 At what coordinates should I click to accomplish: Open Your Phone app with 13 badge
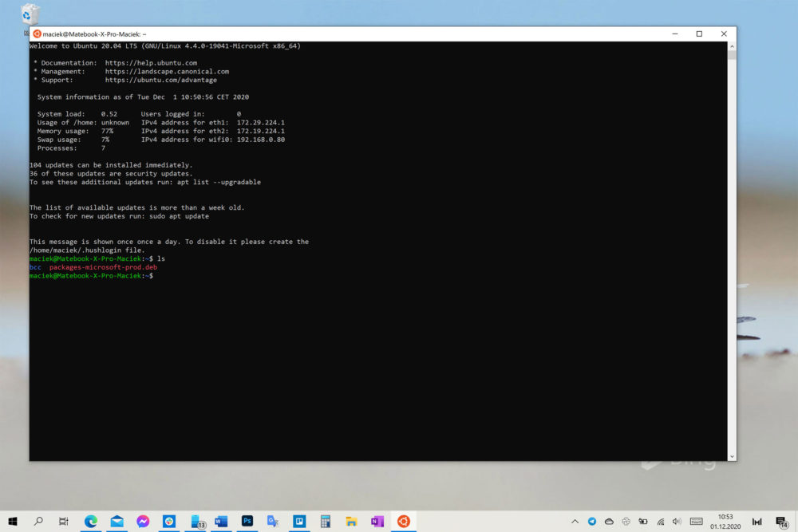point(197,522)
